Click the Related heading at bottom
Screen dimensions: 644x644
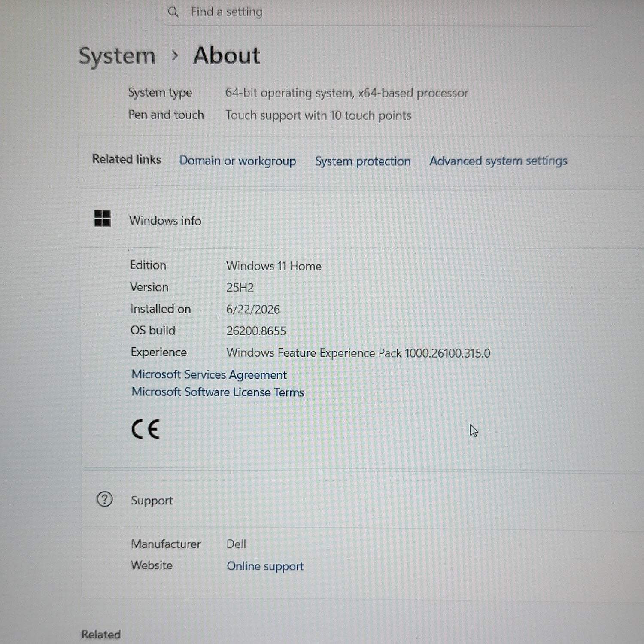point(101,635)
